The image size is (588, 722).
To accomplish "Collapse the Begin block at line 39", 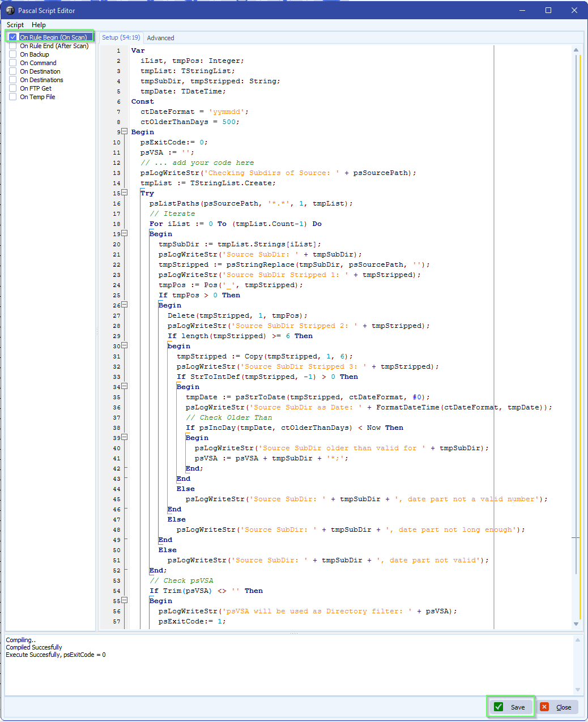I will (x=125, y=437).
